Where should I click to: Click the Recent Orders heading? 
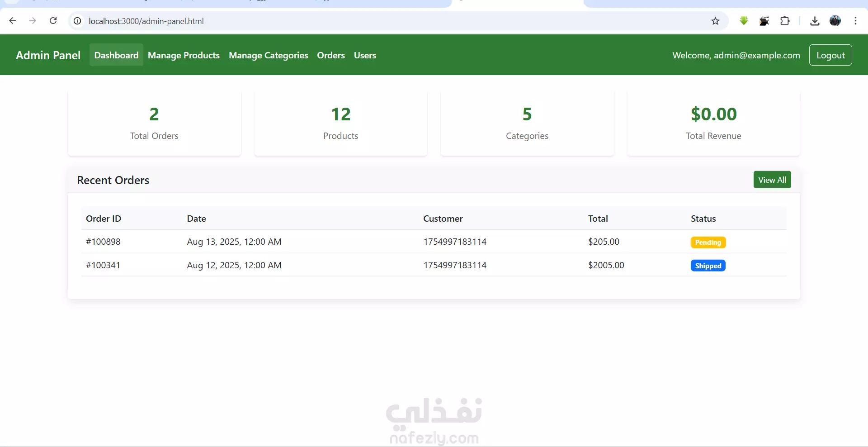click(113, 180)
